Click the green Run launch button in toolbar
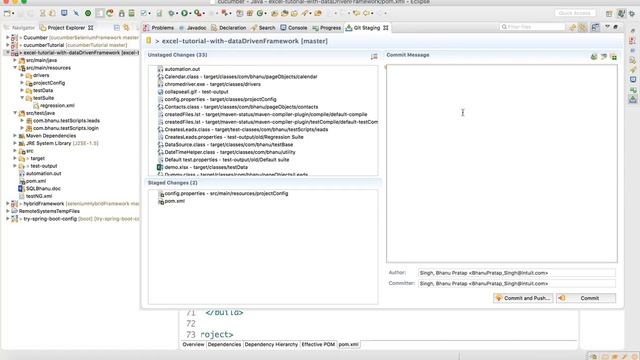 pos(184,13)
